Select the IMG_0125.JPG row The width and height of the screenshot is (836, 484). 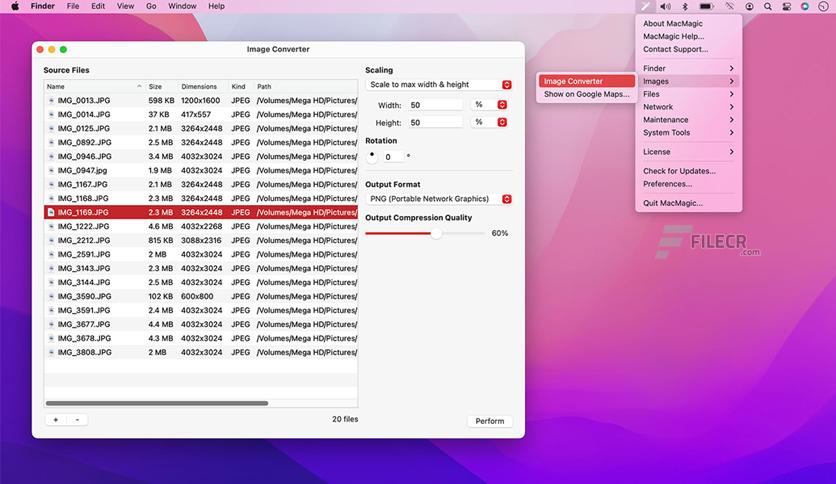tap(201, 128)
